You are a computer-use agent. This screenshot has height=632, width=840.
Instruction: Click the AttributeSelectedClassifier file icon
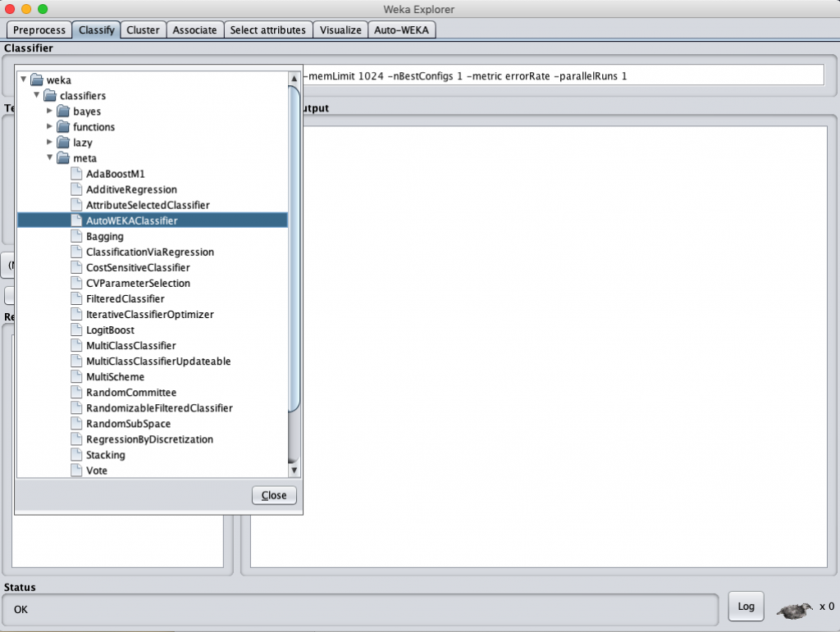76,204
